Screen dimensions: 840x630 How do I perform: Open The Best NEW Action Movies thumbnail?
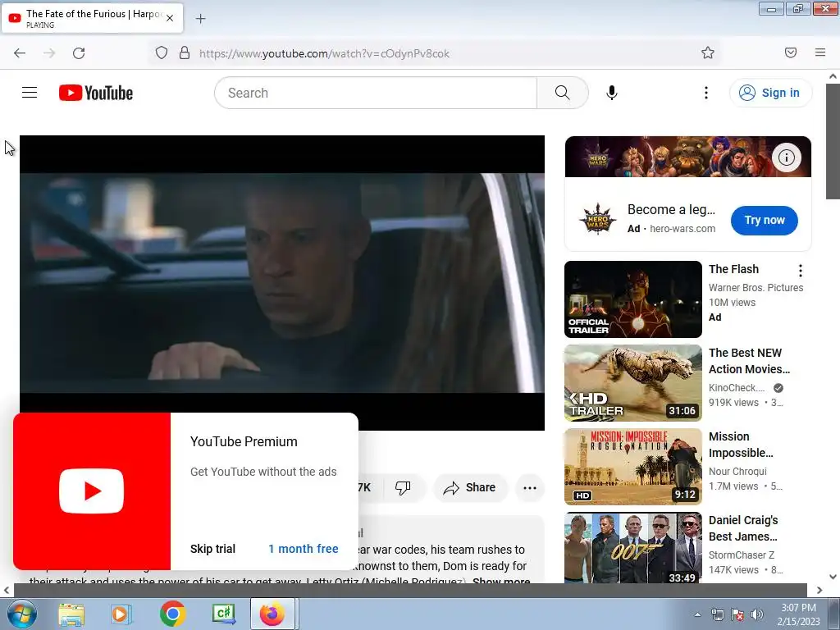pyautogui.click(x=633, y=383)
